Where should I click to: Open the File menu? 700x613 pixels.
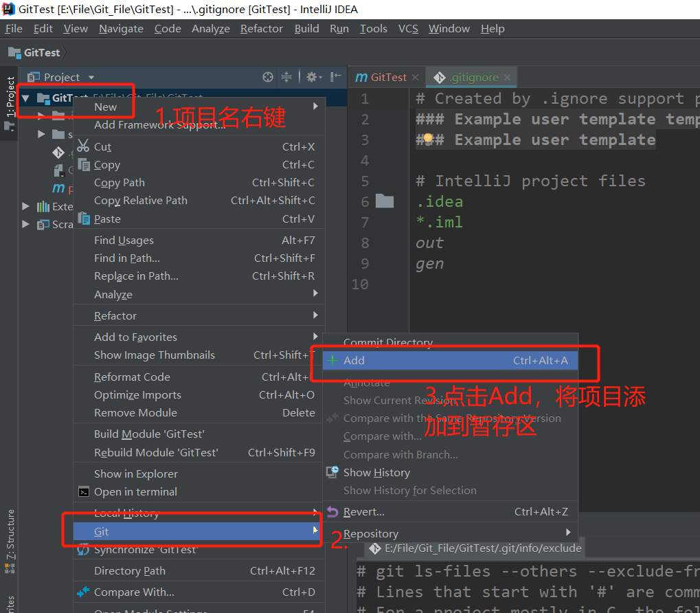coord(14,29)
